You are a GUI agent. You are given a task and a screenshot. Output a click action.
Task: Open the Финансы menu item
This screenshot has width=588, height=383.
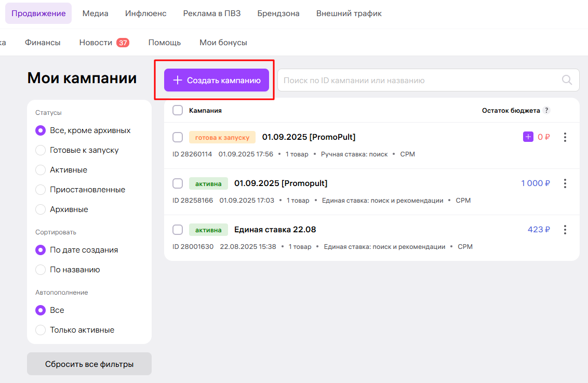tap(43, 43)
